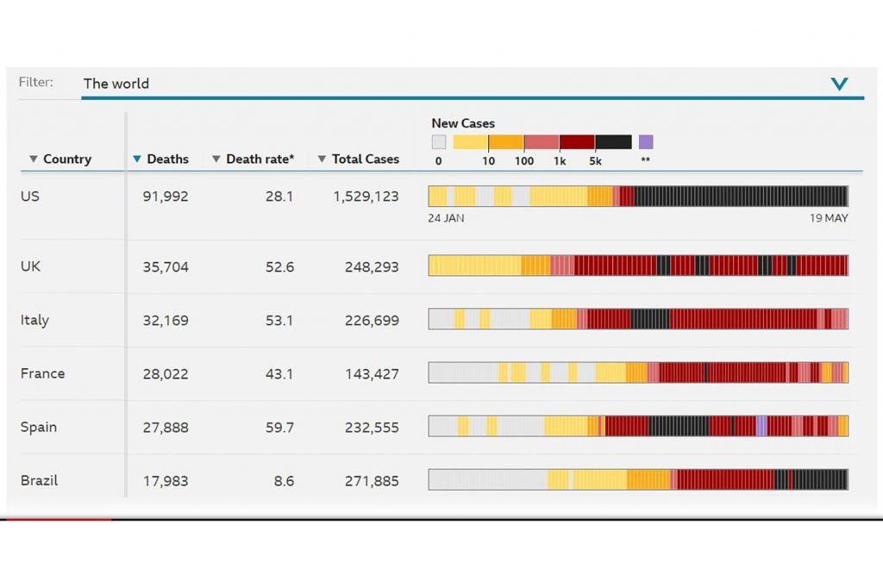Open the filter dropdown chevron
Image resolution: width=883 pixels, height=588 pixels.
click(839, 84)
